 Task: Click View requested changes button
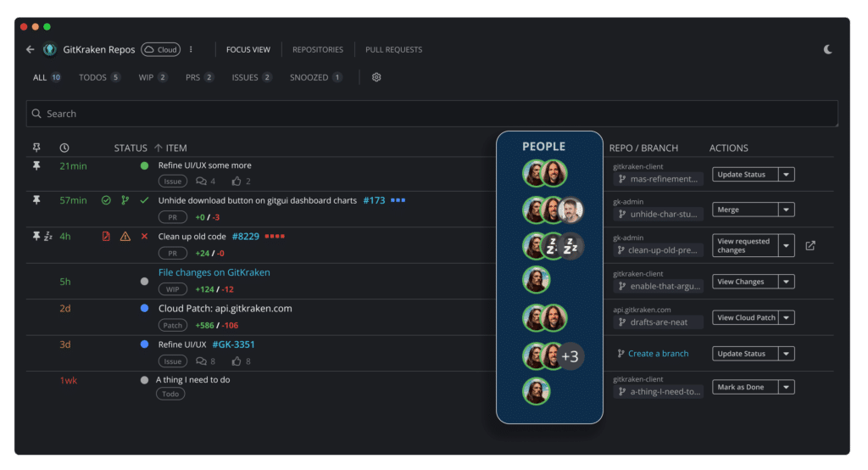(745, 245)
